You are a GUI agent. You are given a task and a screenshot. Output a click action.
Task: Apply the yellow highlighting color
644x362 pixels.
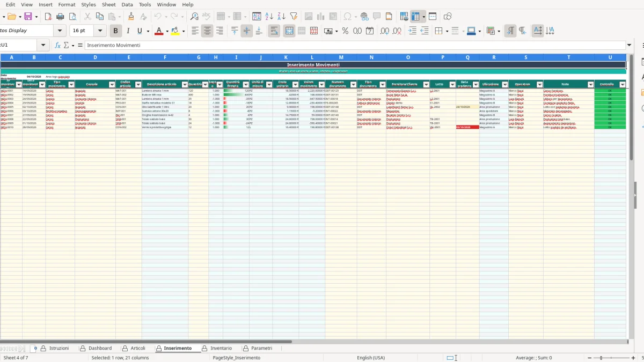[175, 31]
